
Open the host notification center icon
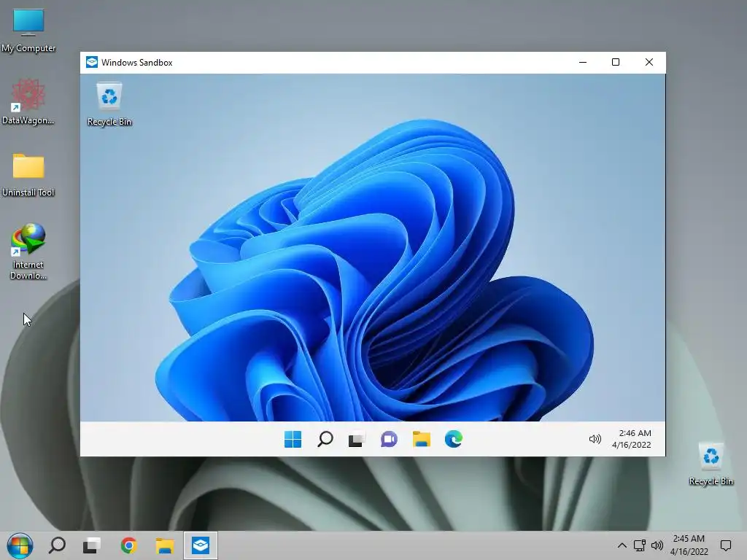point(726,545)
